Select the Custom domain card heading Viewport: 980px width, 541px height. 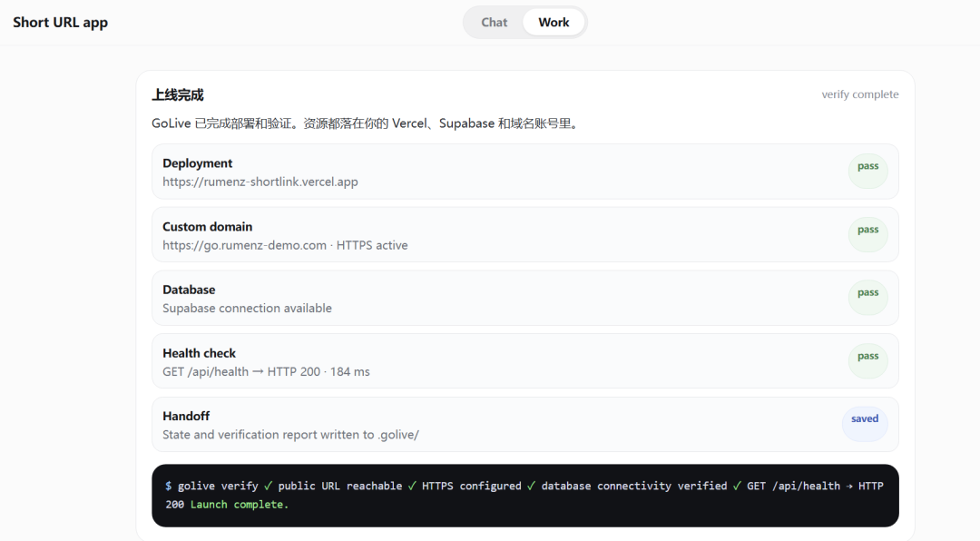[208, 226]
